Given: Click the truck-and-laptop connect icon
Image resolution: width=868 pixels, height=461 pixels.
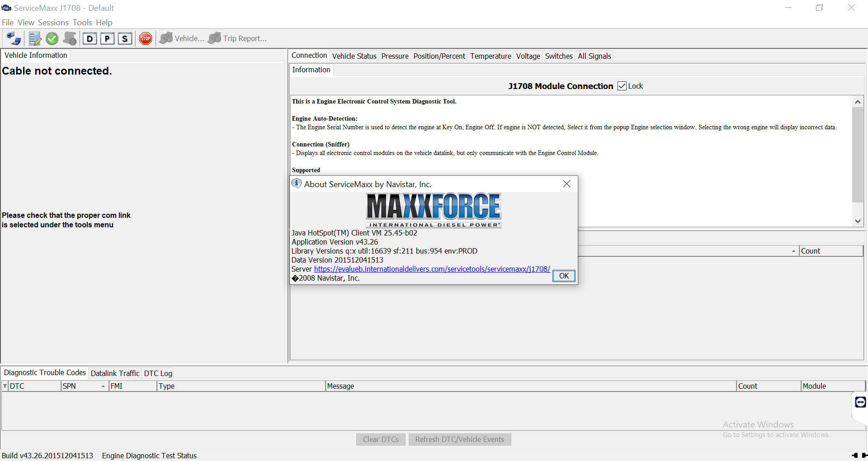Looking at the screenshot, I should tap(14, 38).
